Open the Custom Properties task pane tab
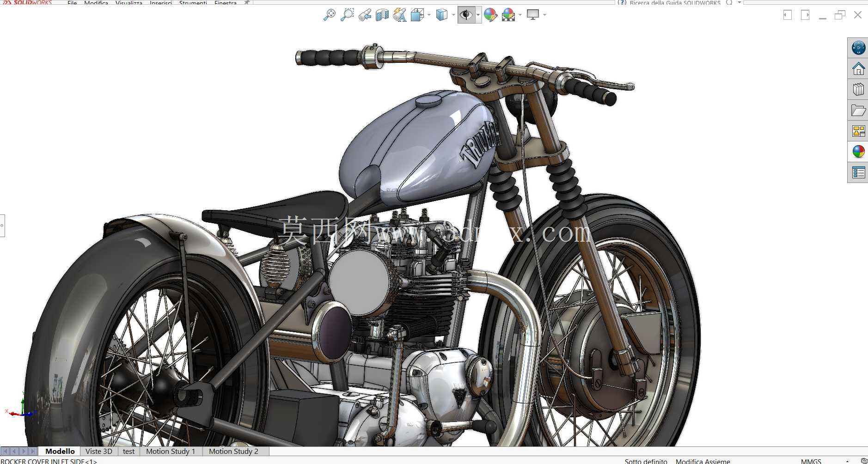This screenshot has width=868, height=464. (858, 172)
